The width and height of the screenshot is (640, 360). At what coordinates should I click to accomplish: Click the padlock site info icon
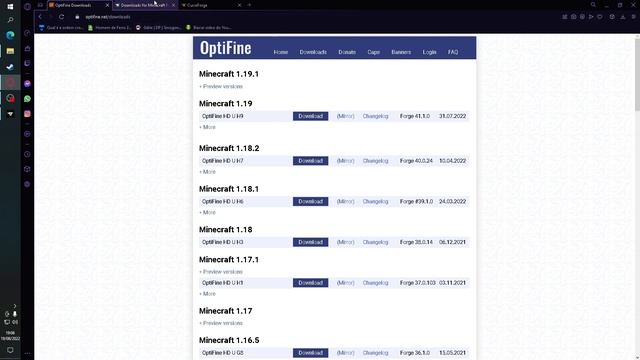point(77,17)
